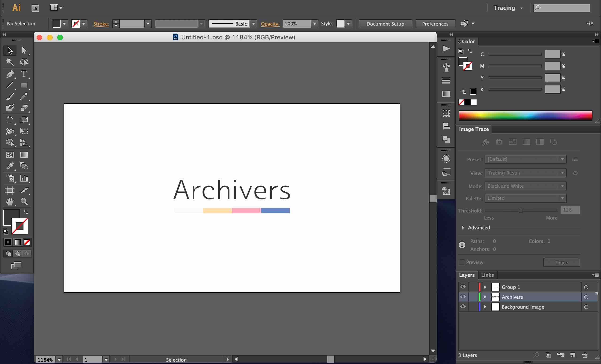Select the Pen tool
The width and height of the screenshot is (601, 364).
pos(10,74)
